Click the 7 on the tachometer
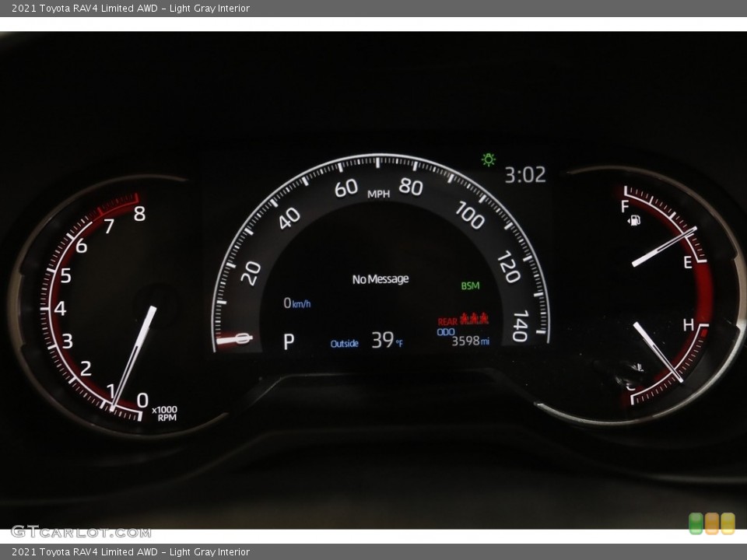The width and height of the screenshot is (747, 560). click(109, 226)
